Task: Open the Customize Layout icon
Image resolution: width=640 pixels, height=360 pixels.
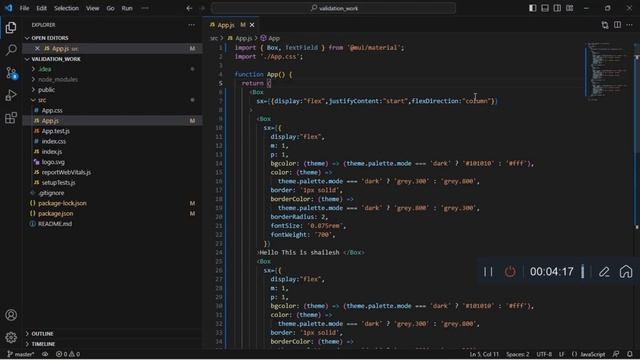Action: pyautogui.click(x=569, y=8)
